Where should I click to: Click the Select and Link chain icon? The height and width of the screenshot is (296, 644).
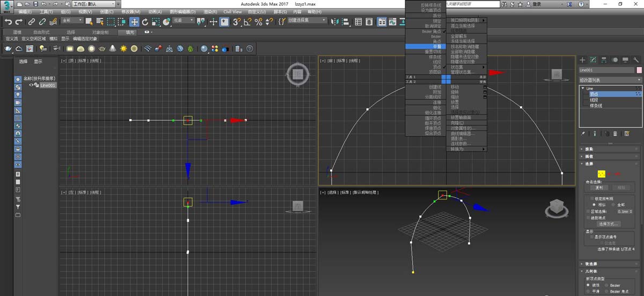pyautogui.click(x=32, y=22)
